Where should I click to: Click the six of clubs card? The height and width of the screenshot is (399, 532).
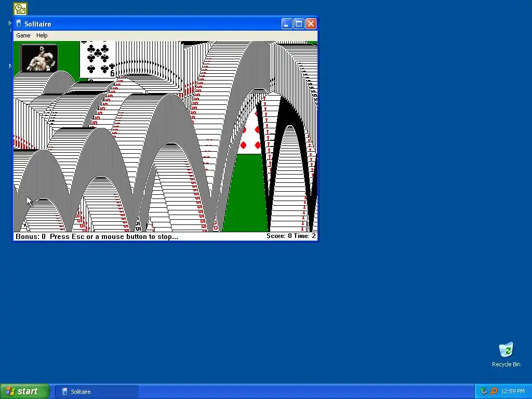click(98, 60)
